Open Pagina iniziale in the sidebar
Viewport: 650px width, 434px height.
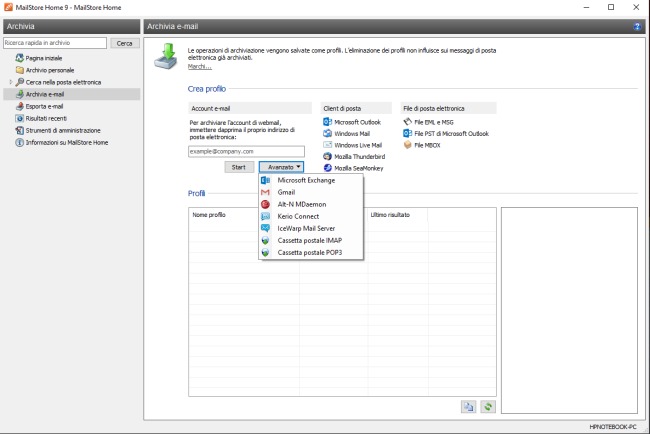tap(44, 58)
